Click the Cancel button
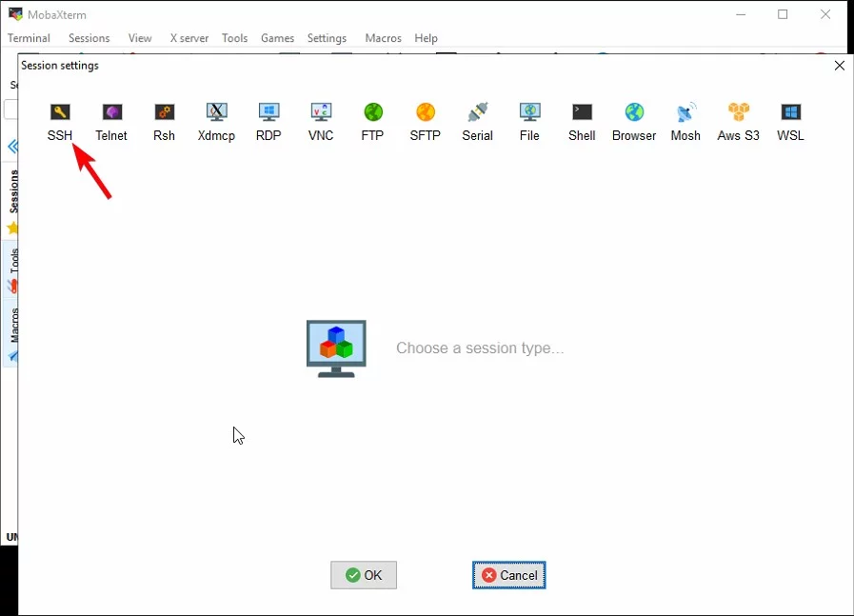The height and width of the screenshot is (616, 854). pos(508,575)
